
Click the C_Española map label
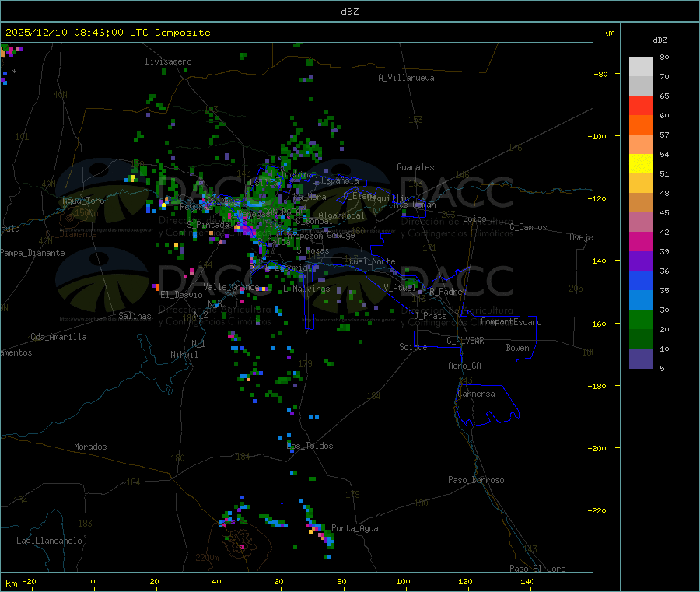click(x=336, y=180)
